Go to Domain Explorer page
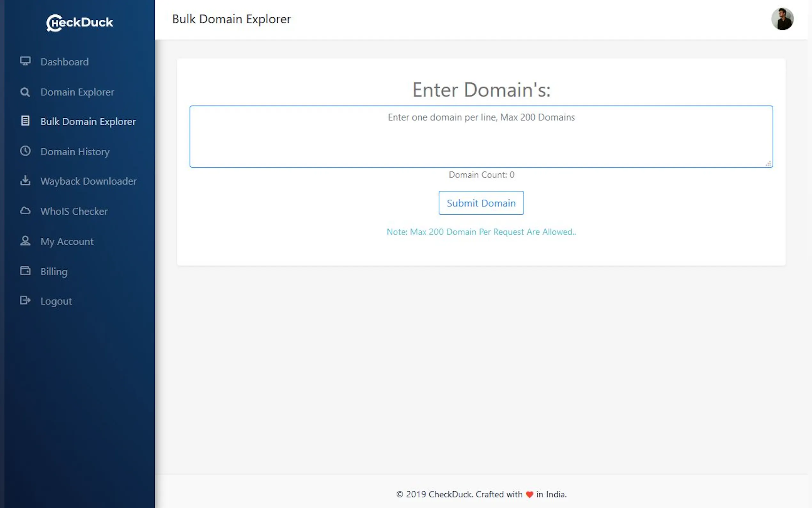Viewport: 812px width, 508px height. coord(77,92)
